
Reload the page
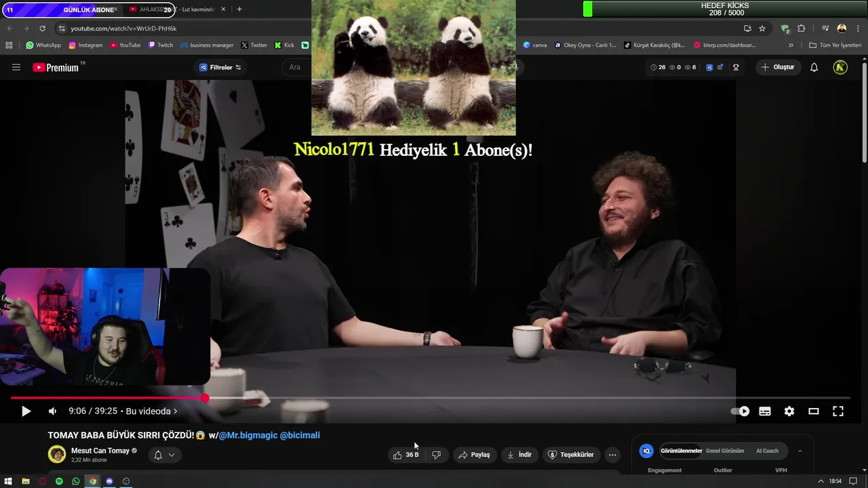[42, 28]
